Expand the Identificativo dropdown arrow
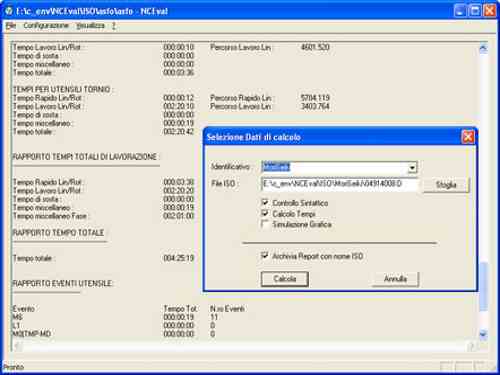The height and width of the screenshot is (375, 500). click(412, 167)
